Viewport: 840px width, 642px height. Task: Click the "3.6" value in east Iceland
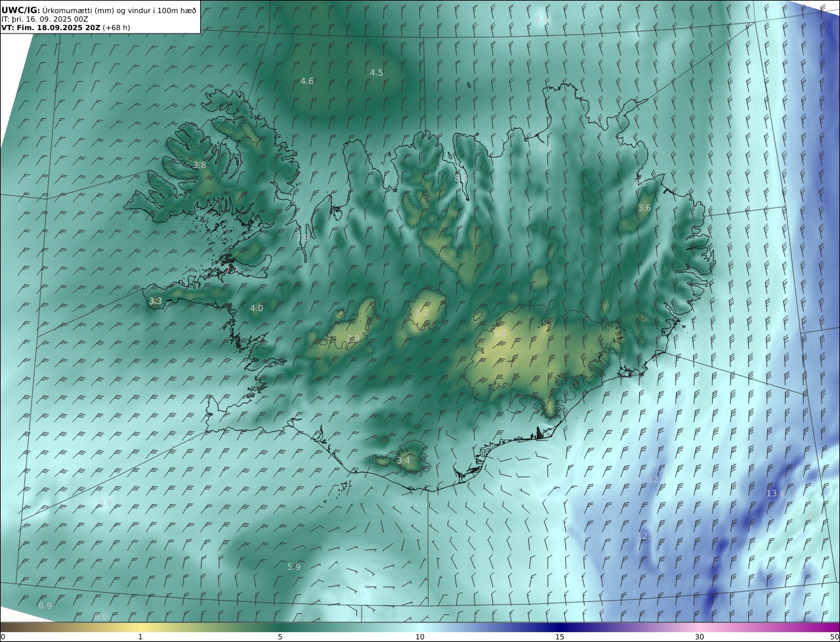[x=644, y=208]
